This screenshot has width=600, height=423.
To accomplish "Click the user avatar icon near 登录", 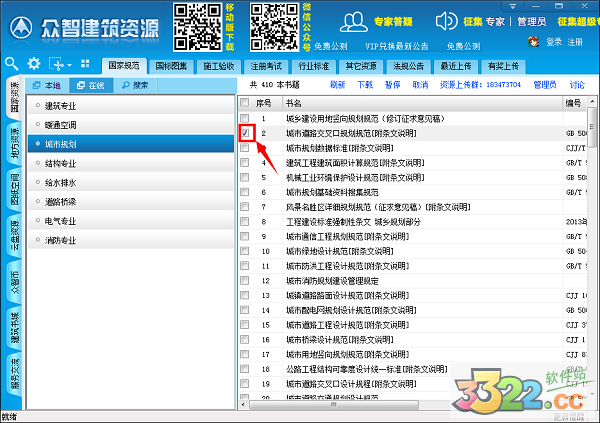I will click(533, 41).
